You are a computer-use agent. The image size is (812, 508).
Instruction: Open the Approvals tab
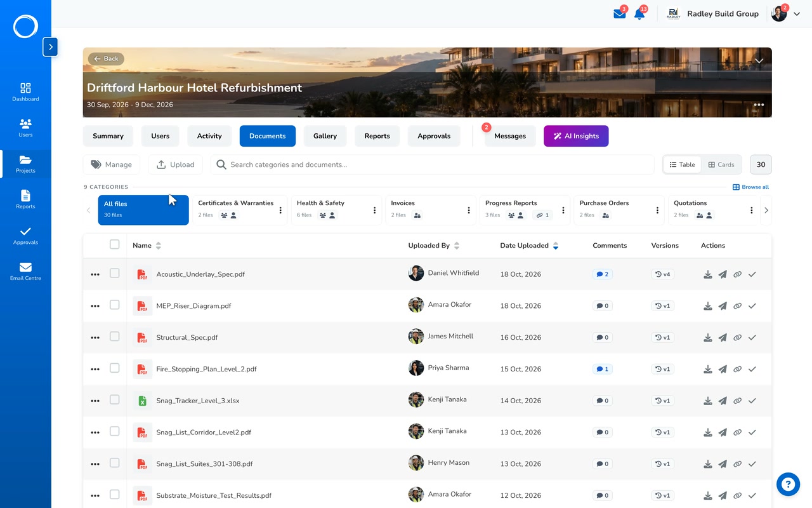(x=434, y=136)
